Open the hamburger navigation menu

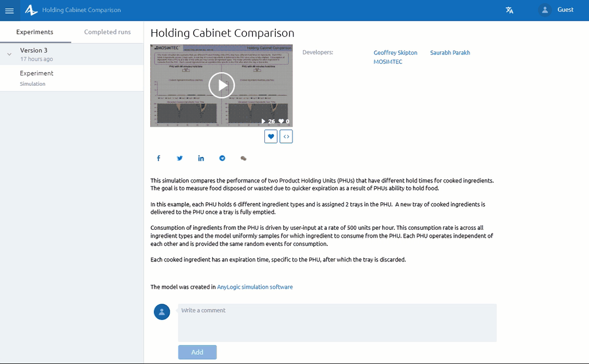click(9, 10)
